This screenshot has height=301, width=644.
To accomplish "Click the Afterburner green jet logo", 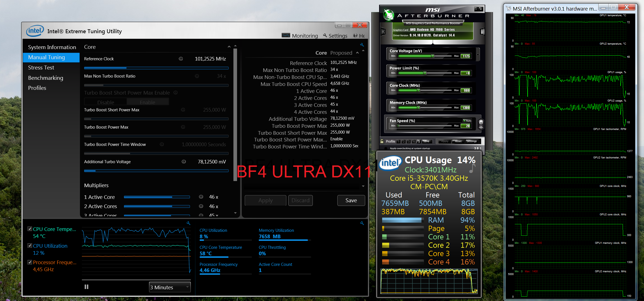I will pyautogui.click(x=388, y=15).
